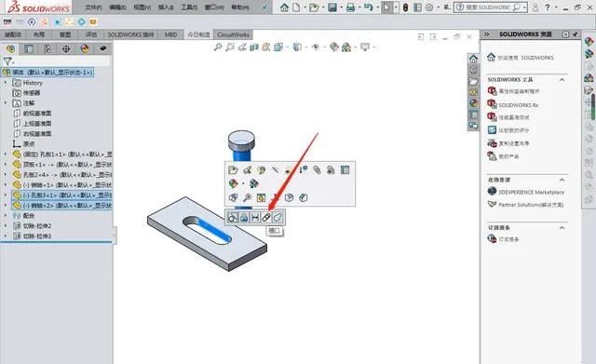The height and width of the screenshot is (364, 596).
Task: Click the Home icon in the title toolbar
Action: point(284,7)
